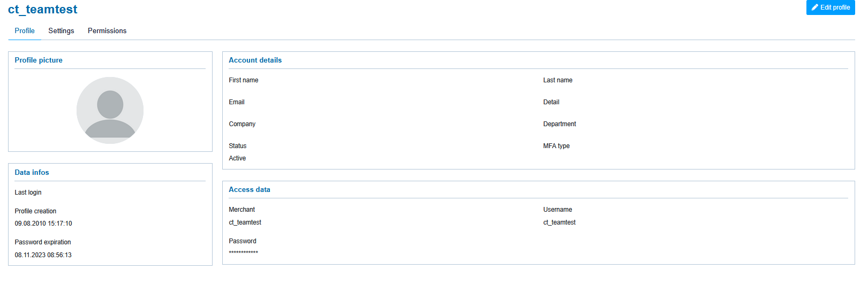This screenshot has height=285, width=868.
Task: Click the Email field label
Action: 237,102
